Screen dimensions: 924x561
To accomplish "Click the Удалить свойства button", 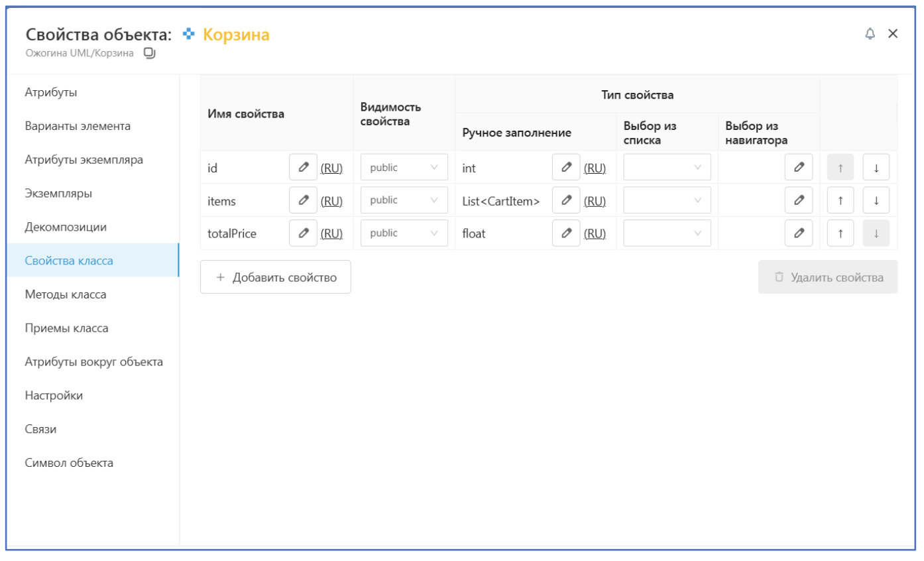I will (828, 277).
